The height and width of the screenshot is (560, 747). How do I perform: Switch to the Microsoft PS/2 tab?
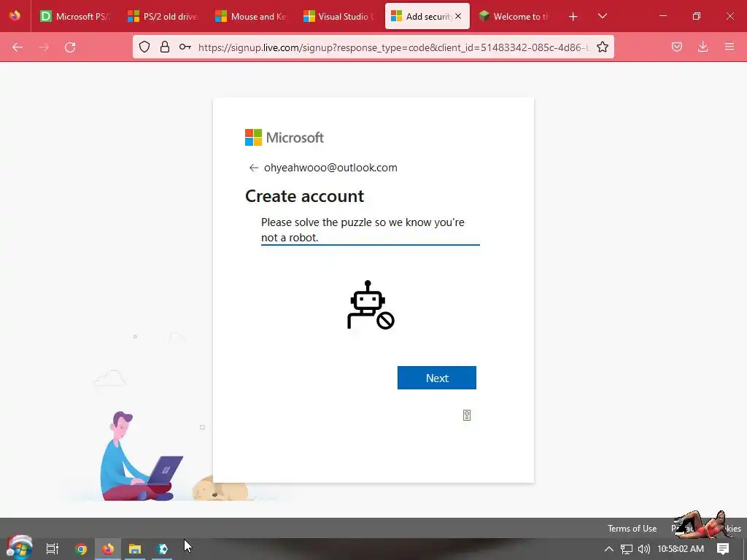tap(75, 16)
